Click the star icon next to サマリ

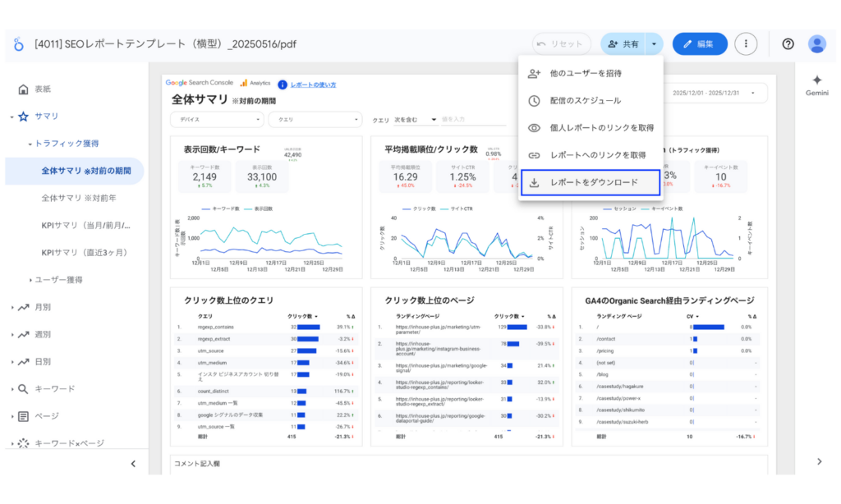24,116
